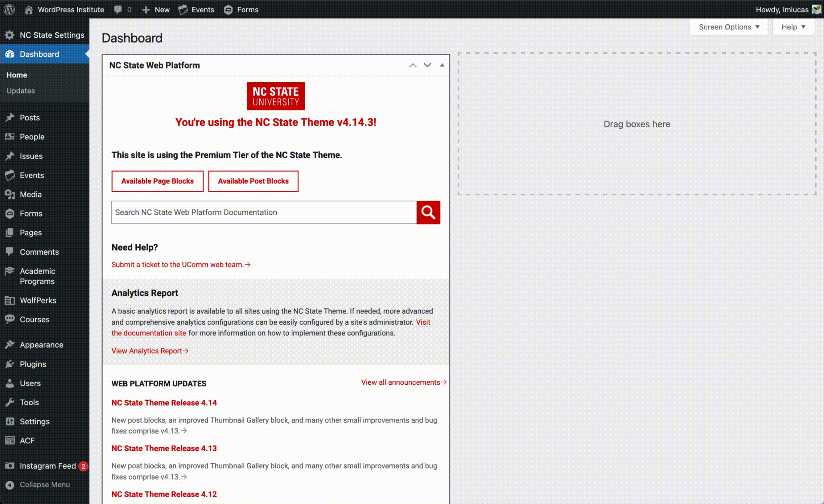The height and width of the screenshot is (504, 824).
Task: Expand the Screen Options dropdown
Action: click(x=729, y=27)
